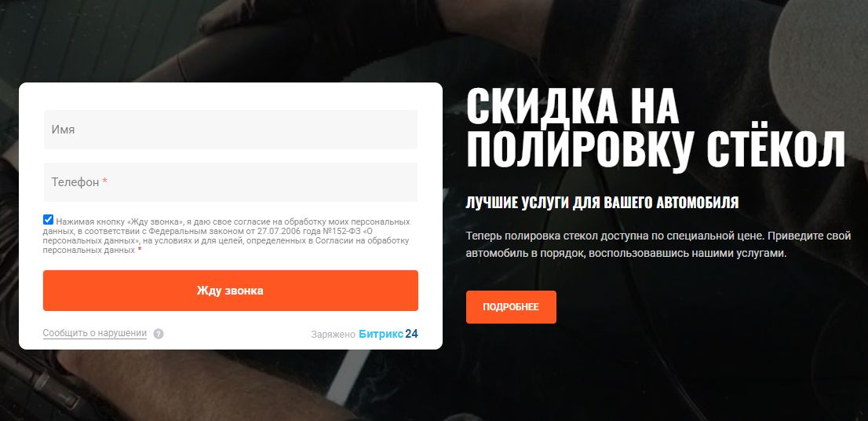
Task: Click the orange ПОДРОБНЕЕ button
Action: (x=511, y=307)
